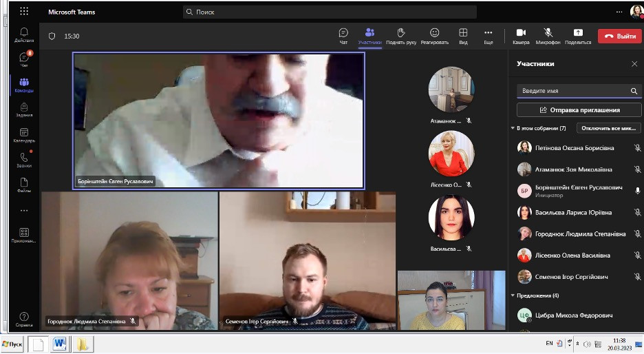Open Chat in the left sidebar
The width and height of the screenshot is (644, 354).
click(x=24, y=60)
